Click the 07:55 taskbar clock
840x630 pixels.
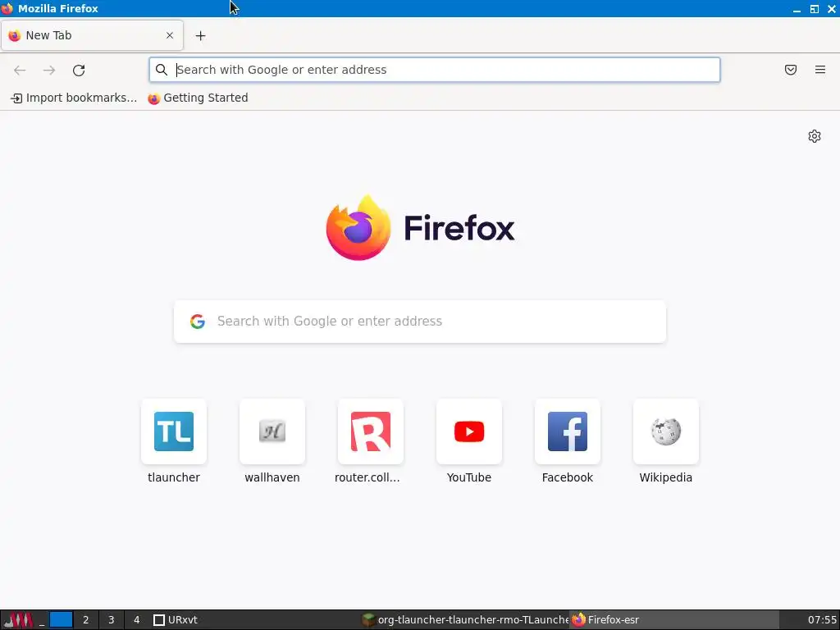coord(822,620)
